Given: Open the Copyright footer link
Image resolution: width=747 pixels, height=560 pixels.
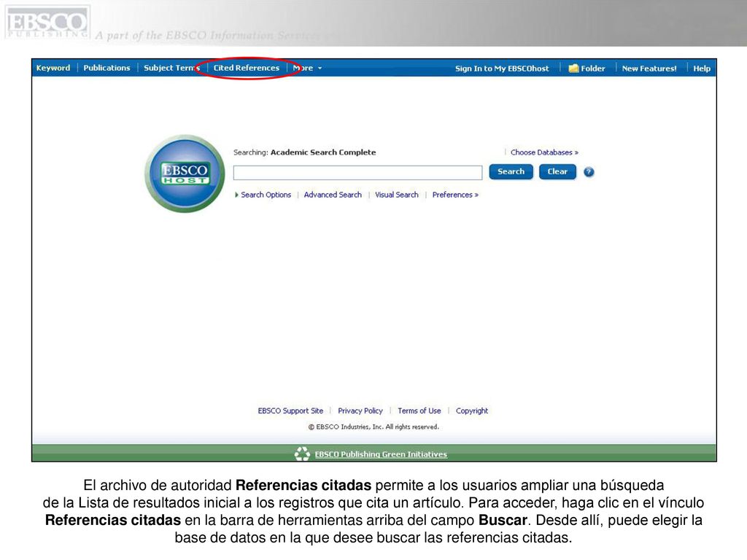Looking at the screenshot, I should pyautogui.click(x=472, y=411).
